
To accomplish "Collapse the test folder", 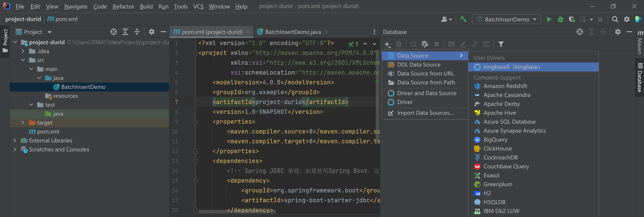I will pos(31,105).
